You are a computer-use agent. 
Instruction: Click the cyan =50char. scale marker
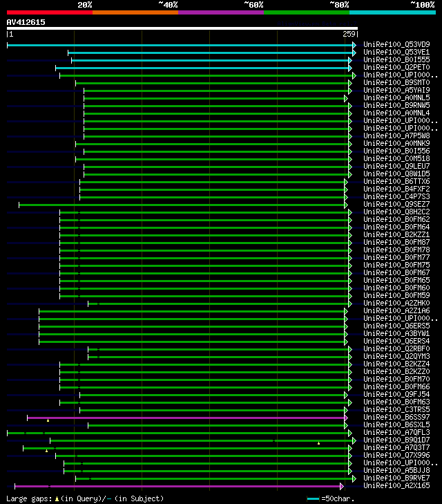pos(313,499)
